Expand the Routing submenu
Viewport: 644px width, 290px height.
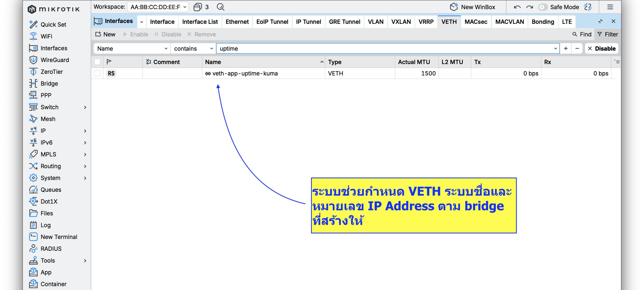[x=85, y=166]
